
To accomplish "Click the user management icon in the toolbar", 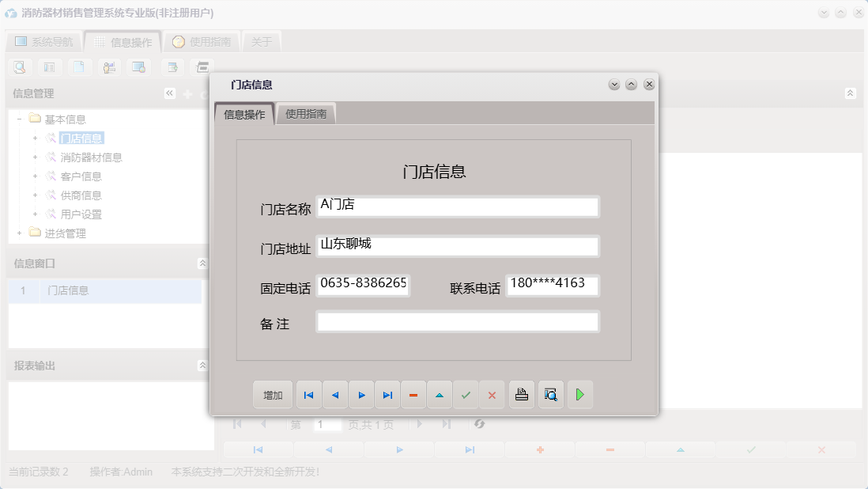I will tap(109, 67).
